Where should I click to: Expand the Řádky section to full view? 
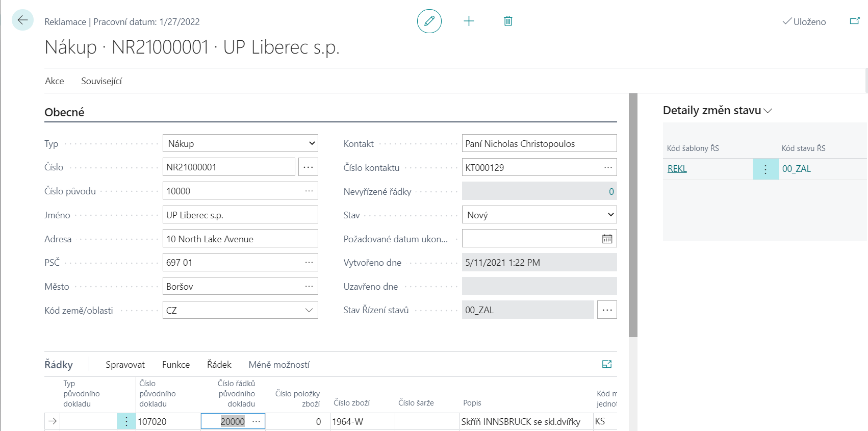coord(607,364)
